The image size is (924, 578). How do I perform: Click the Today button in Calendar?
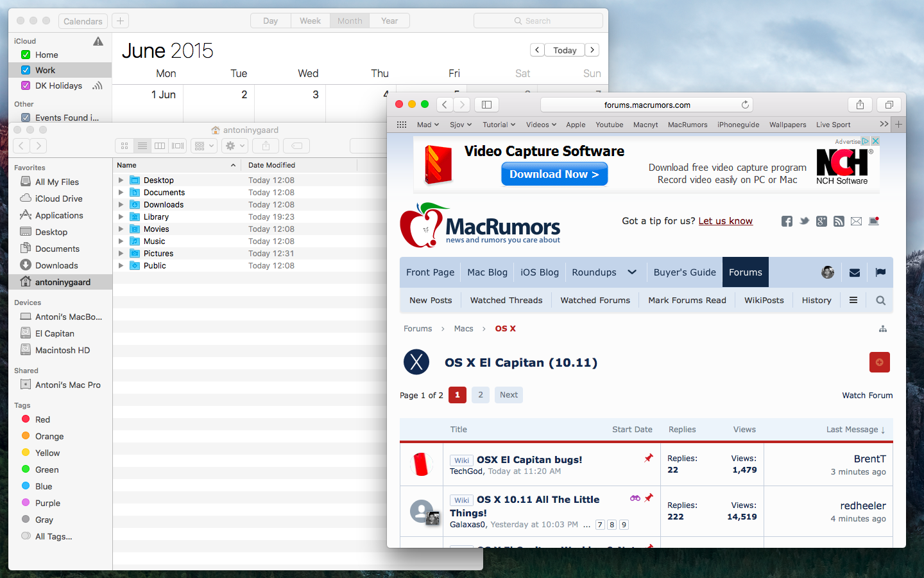565,50
